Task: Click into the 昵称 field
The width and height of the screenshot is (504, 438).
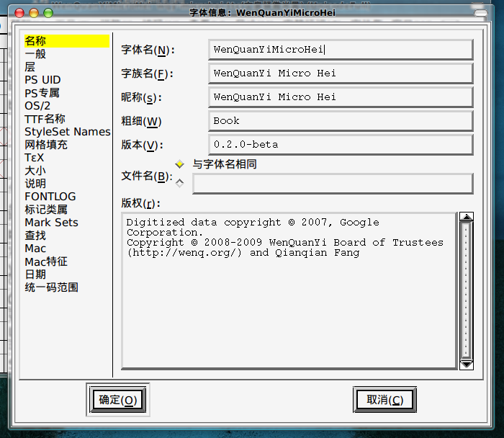Action: pyautogui.click(x=341, y=97)
